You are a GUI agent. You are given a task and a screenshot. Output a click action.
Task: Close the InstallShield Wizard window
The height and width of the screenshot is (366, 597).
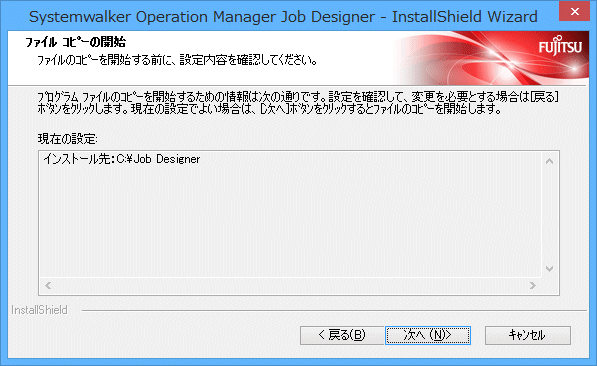coord(575,11)
